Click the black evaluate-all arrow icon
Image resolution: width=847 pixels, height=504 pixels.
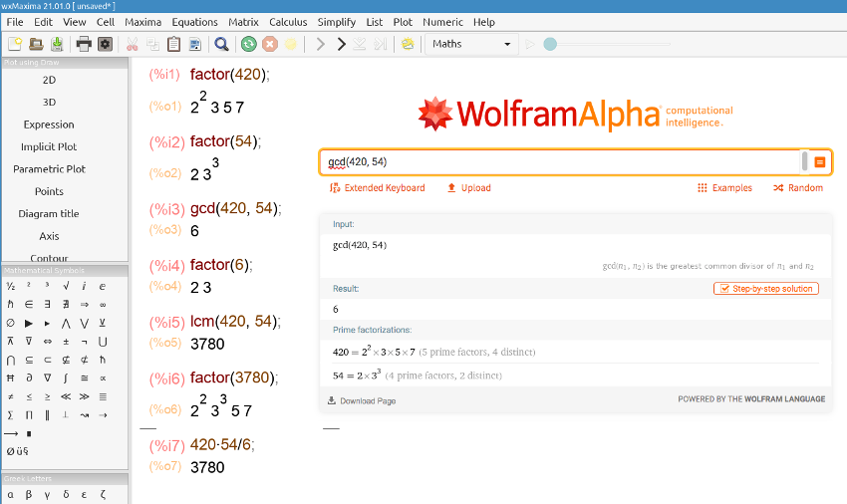342,44
